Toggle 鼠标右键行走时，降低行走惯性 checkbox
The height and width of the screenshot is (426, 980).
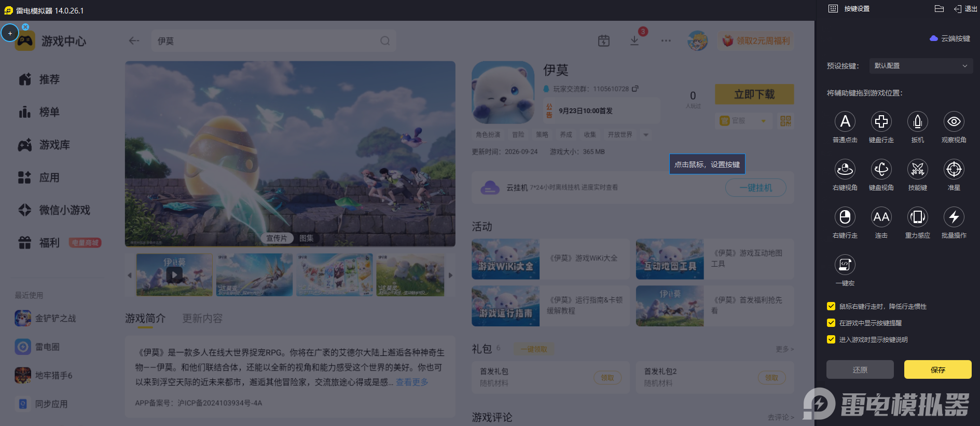pos(831,306)
